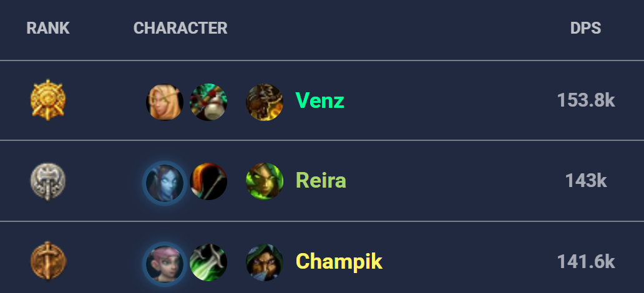Sort by the RANK column header
644x293 pixels.
click(48, 28)
